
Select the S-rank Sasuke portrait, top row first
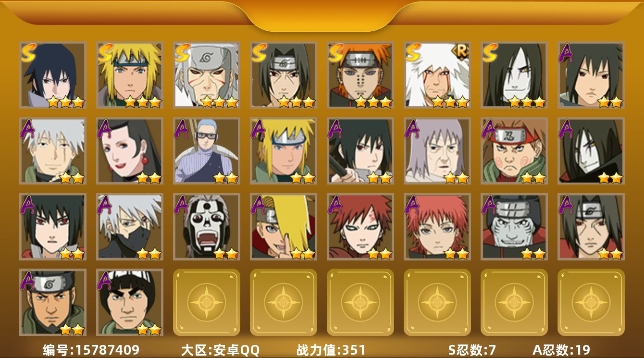pyautogui.click(x=53, y=75)
